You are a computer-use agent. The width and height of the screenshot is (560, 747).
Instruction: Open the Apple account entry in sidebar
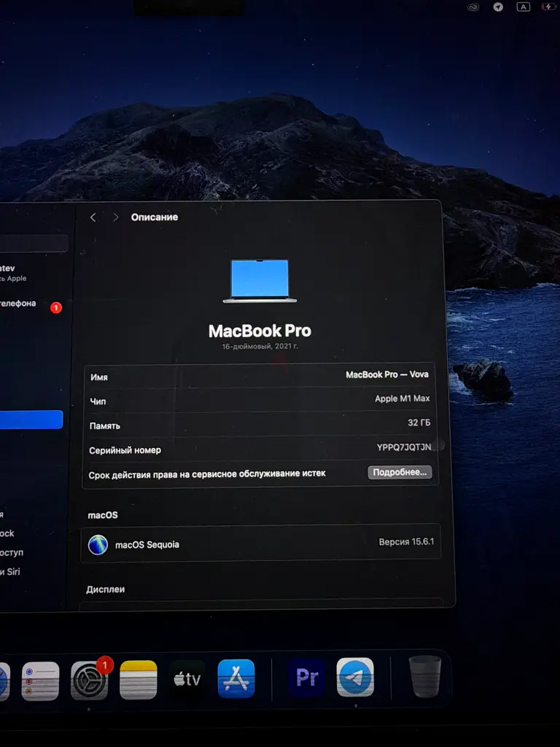click(13, 273)
